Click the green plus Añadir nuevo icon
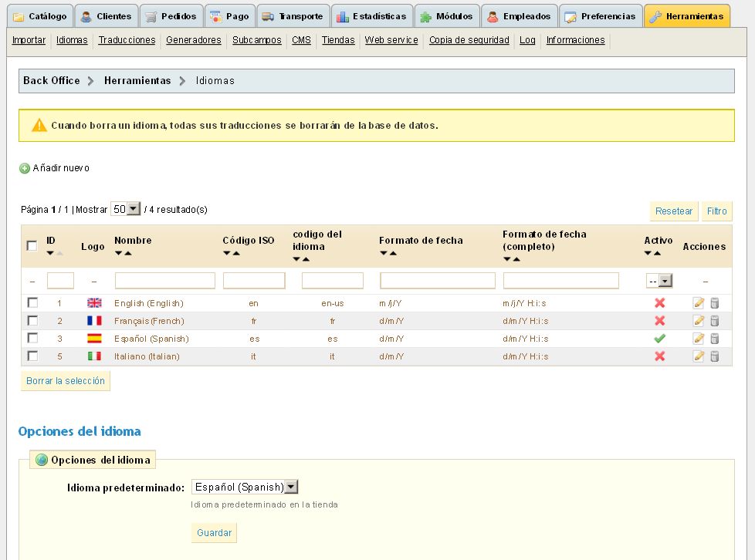755x560 pixels. point(25,168)
